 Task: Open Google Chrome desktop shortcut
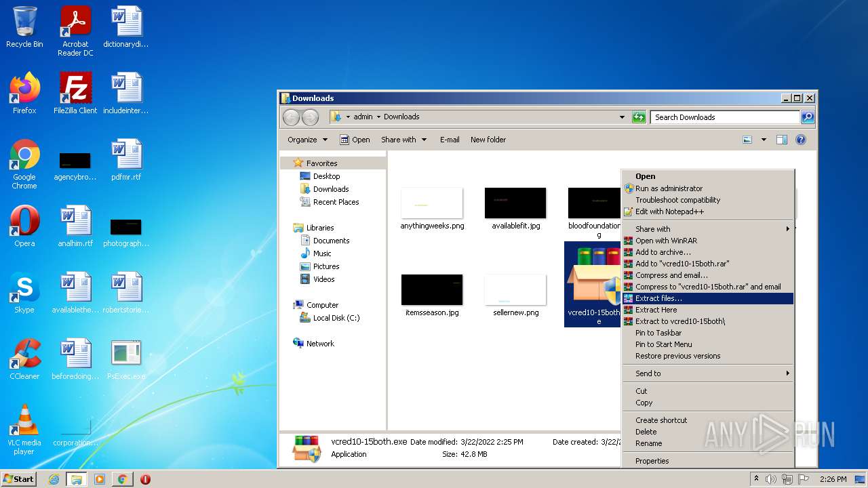pyautogui.click(x=24, y=164)
